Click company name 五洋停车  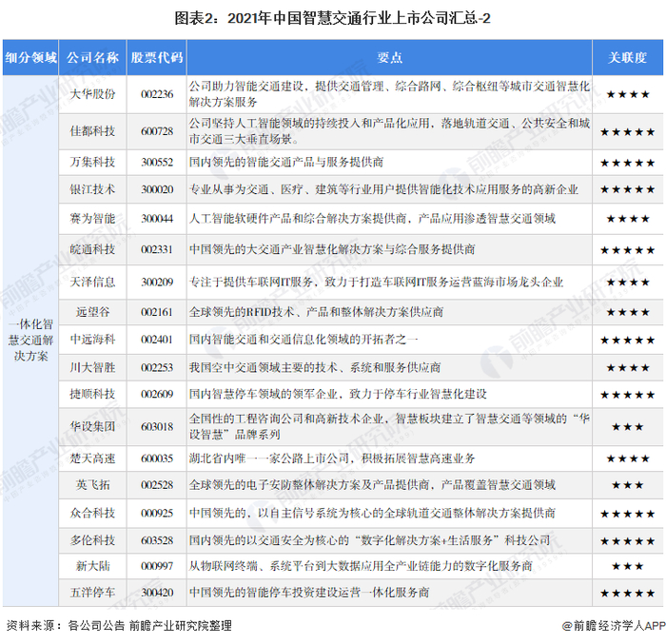point(92,593)
